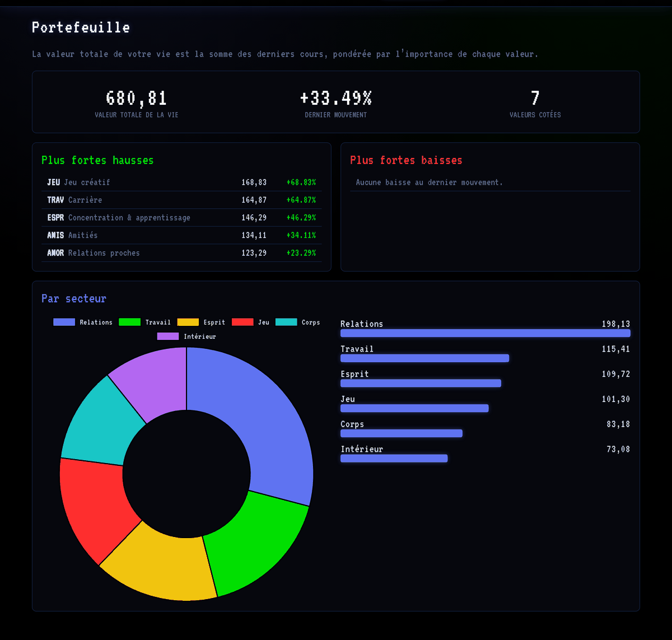This screenshot has width=672, height=640.
Task: Click the Intérieur 73,08 value
Action: pos(618,449)
